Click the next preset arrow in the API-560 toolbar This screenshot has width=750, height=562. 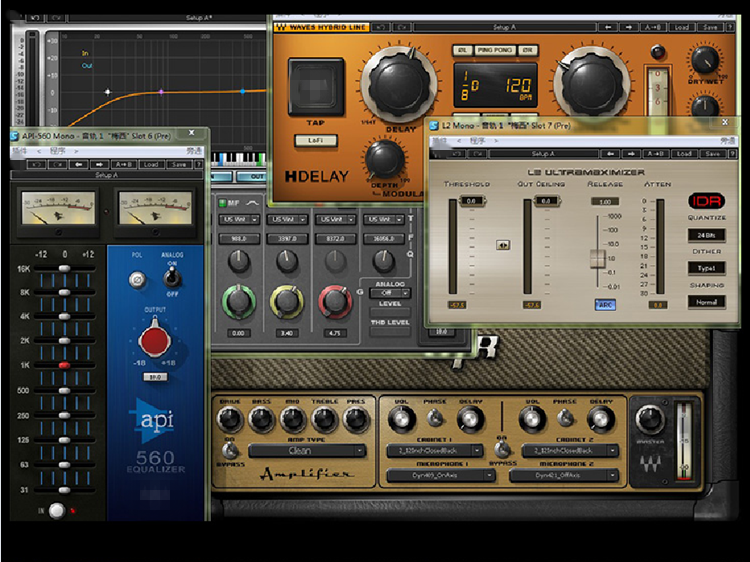coord(99,165)
